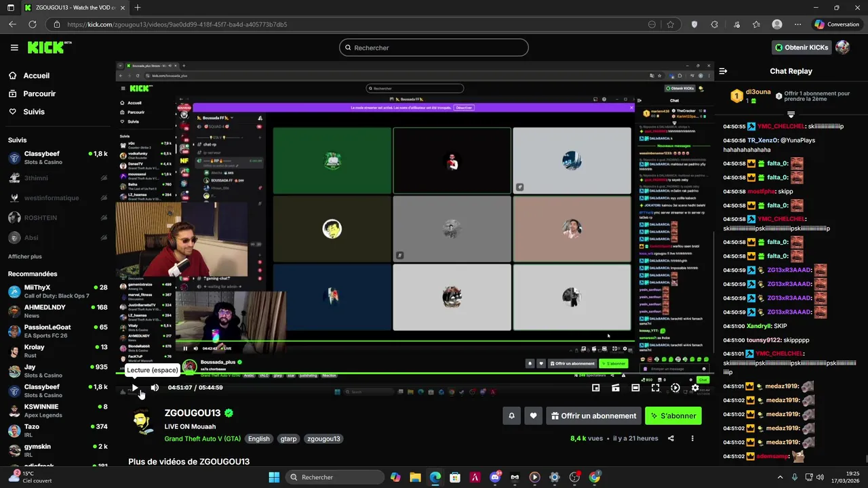Open recommended channel Tazo

58,430
